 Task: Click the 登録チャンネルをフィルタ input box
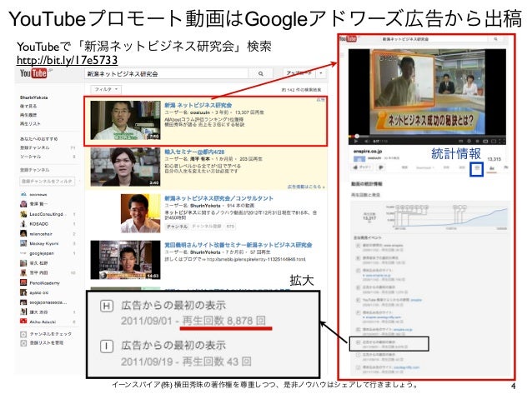click(48, 181)
